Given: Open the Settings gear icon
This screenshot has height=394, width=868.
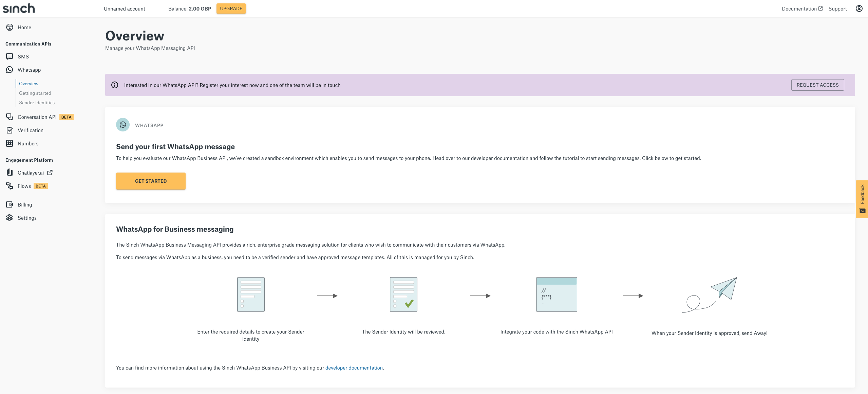Looking at the screenshot, I should 10,218.
